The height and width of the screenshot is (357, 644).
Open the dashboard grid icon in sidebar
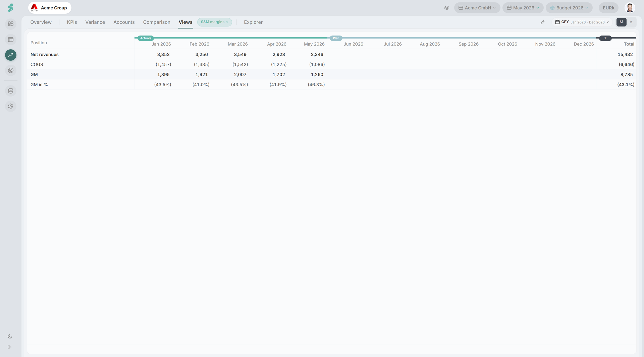pos(11,24)
